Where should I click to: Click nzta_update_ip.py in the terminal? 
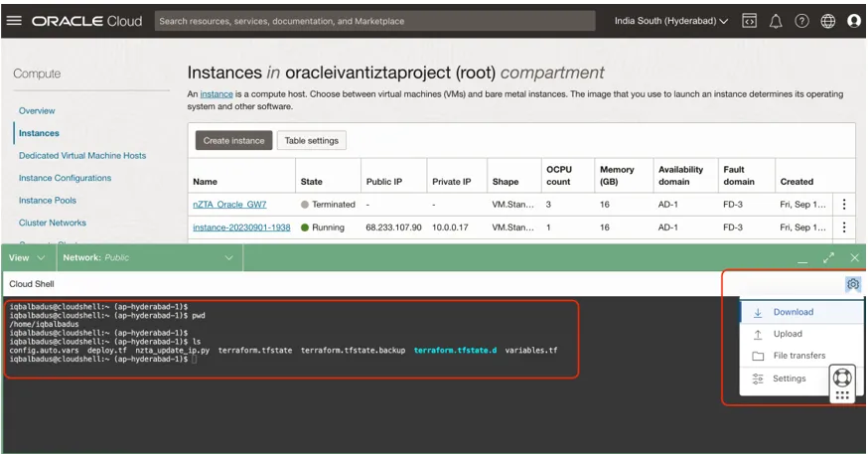[172, 351]
